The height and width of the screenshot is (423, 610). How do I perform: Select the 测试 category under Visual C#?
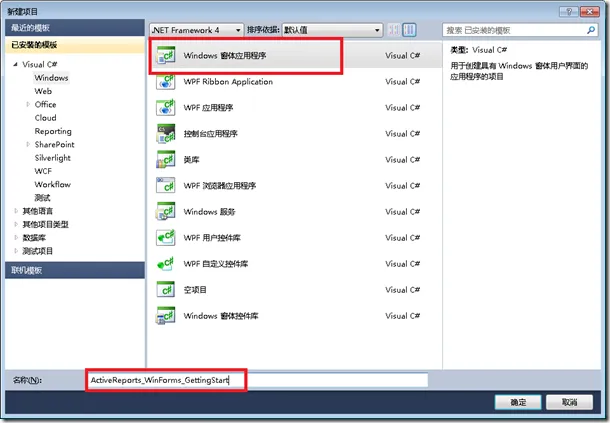[x=42, y=198]
